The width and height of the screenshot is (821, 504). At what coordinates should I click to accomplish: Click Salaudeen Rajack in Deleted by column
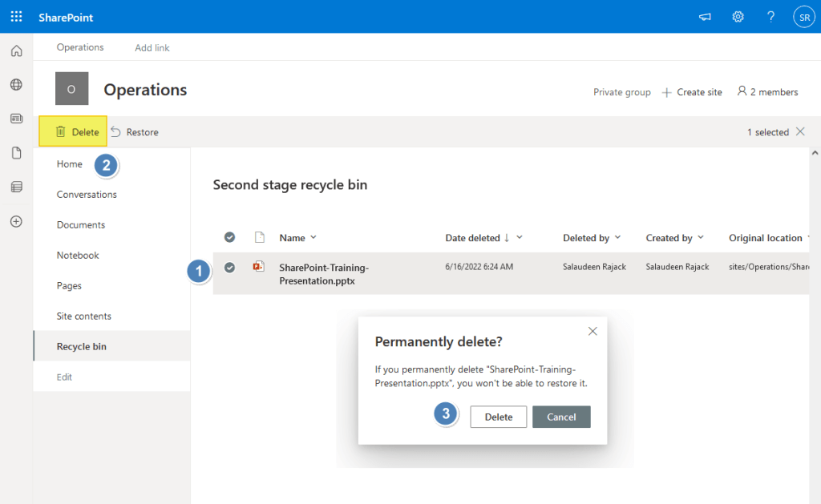pyautogui.click(x=594, y=266)
